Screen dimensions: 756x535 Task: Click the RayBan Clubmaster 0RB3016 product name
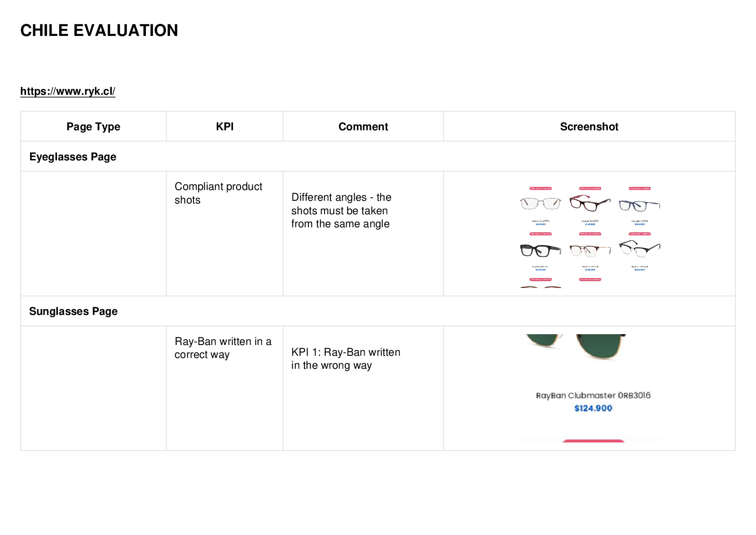pyautogui.click(x=593, y=395)
